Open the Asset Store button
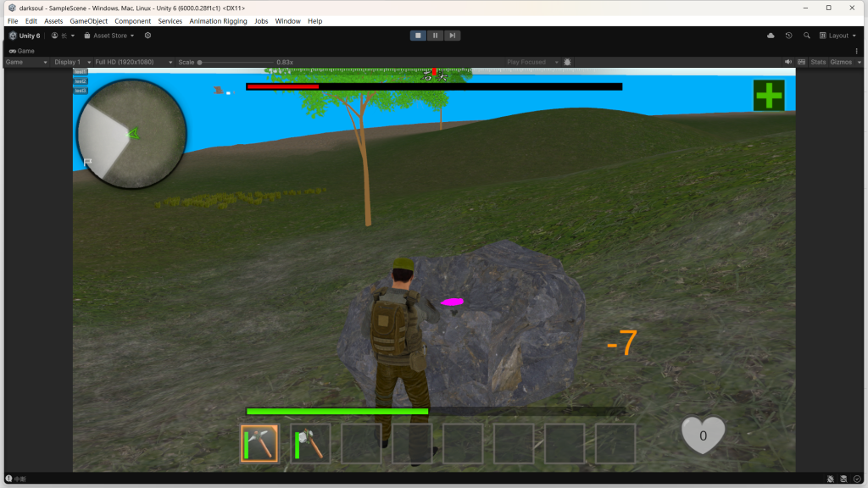The height and width of the screenshot is (488, 868). pos(109,36)
